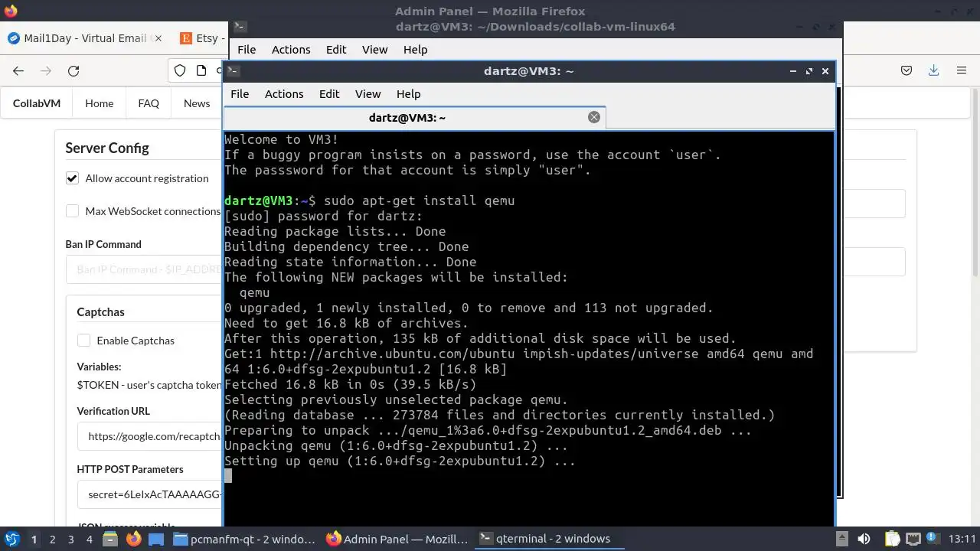980x551 pixels.
Task: Click the panel clock showing 13:11
Action: click(962, 539)
